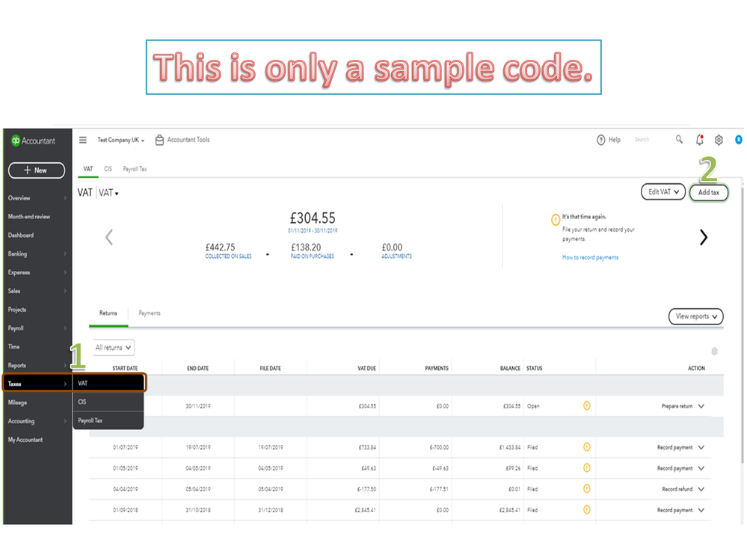Open the Edit VAT dropdown
747x560 pixels.
663,192
